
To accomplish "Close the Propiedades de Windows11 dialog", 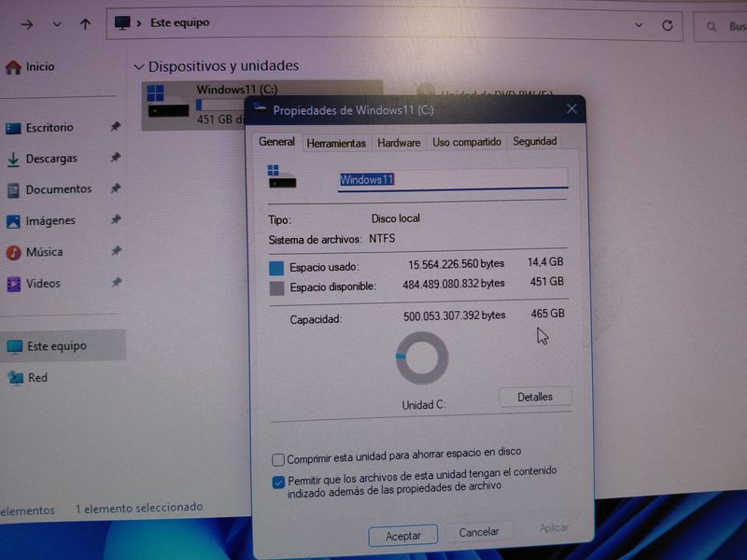I will pyautogui.click(x=571, y=109).
